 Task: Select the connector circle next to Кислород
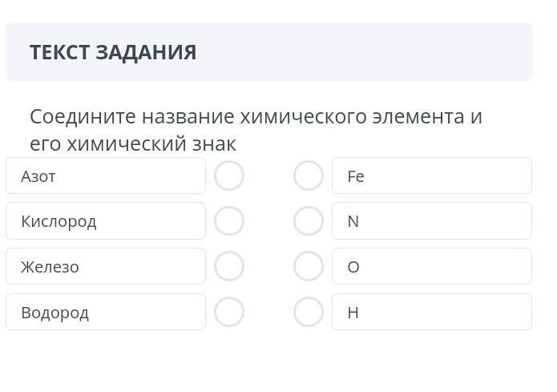point(229,221)
